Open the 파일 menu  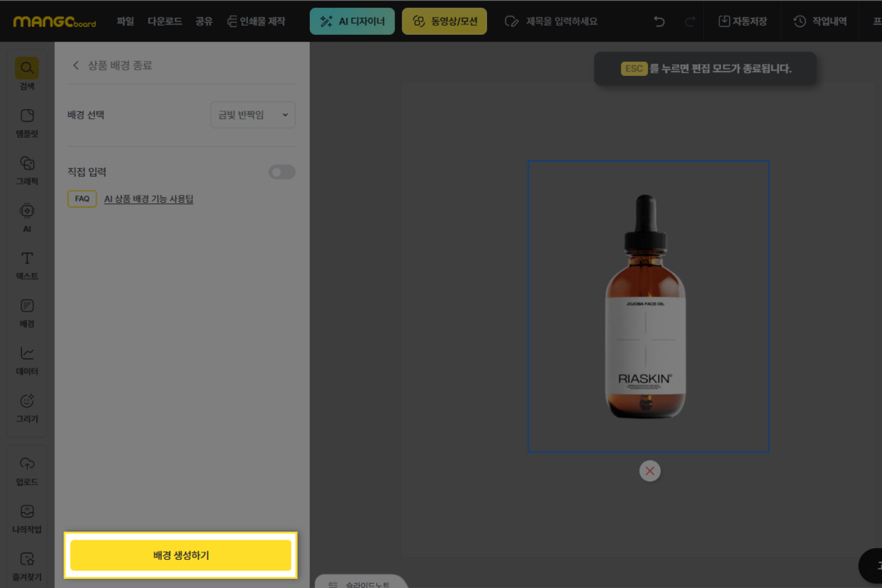tap(125, 21)
